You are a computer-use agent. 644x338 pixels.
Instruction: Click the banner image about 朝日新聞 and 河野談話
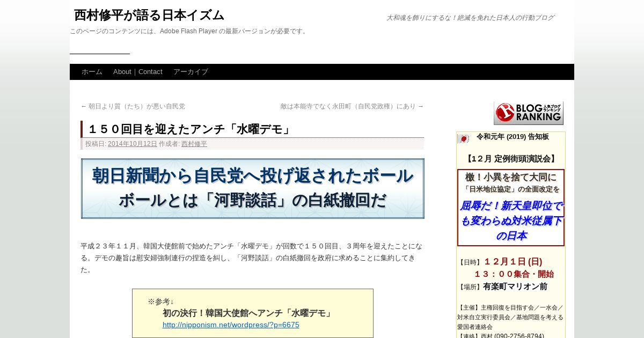pyautogui.click(x=253, y=188)
